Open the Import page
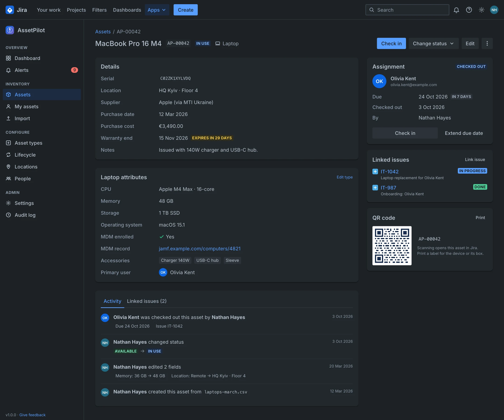The image size is (504, 420). pyautogui.click(x=42, y=118)
